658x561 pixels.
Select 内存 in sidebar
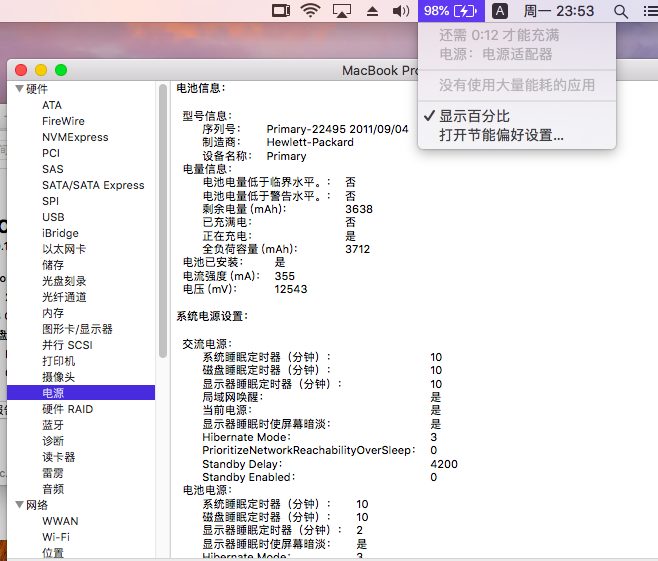(x=53, y=313)
